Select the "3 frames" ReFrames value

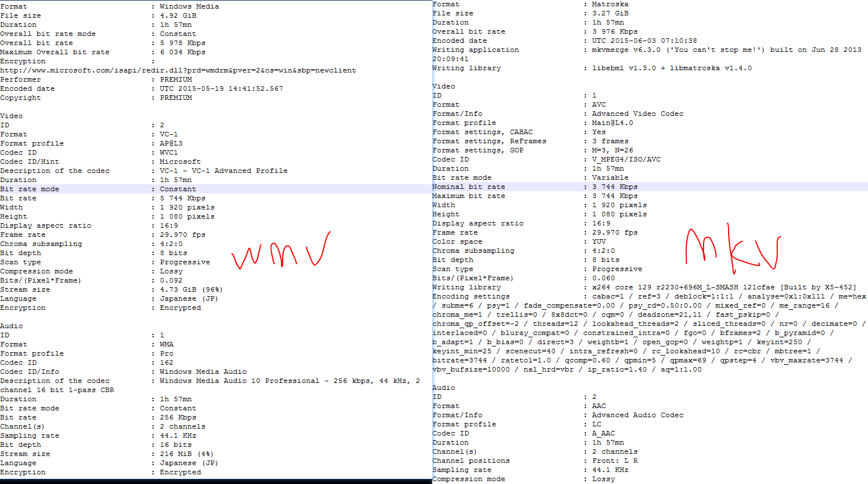click(610, 141)
